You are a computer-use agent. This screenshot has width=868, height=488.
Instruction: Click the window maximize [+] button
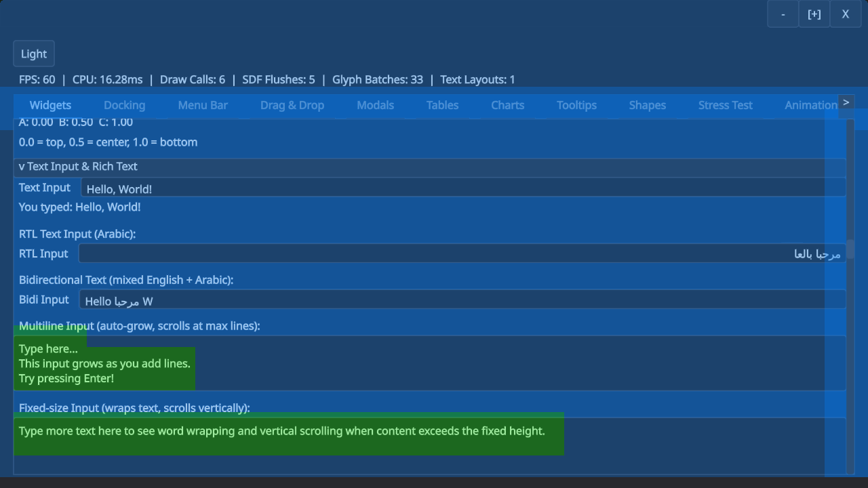point(814,14)
